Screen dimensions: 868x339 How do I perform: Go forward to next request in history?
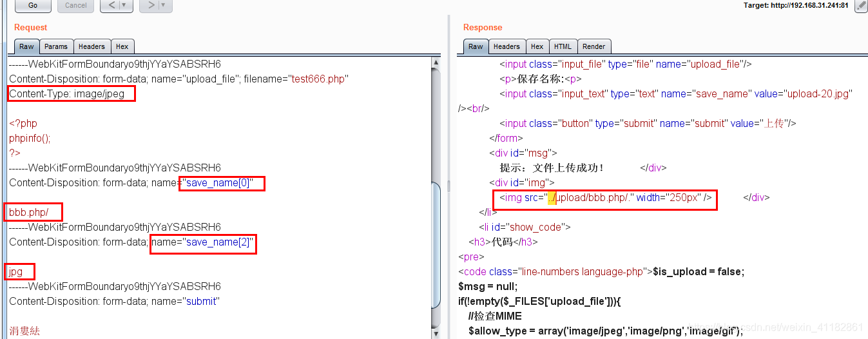point(150,6)
